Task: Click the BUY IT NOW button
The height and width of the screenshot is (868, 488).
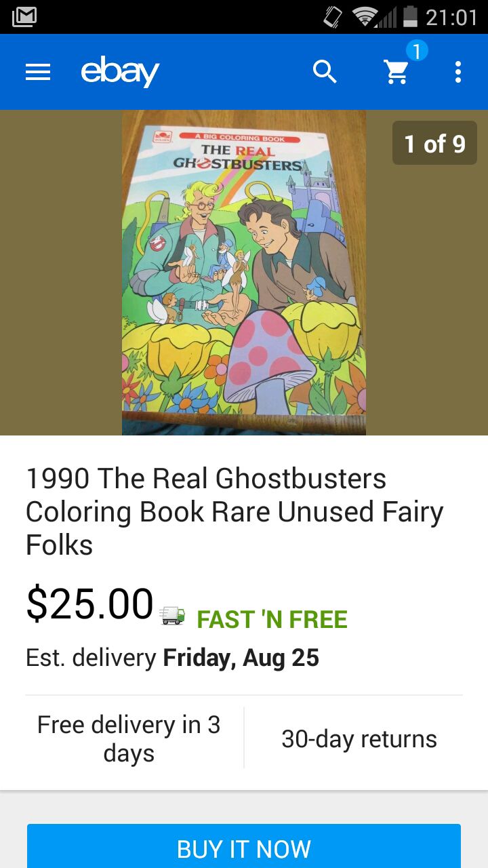Action: 244,848
